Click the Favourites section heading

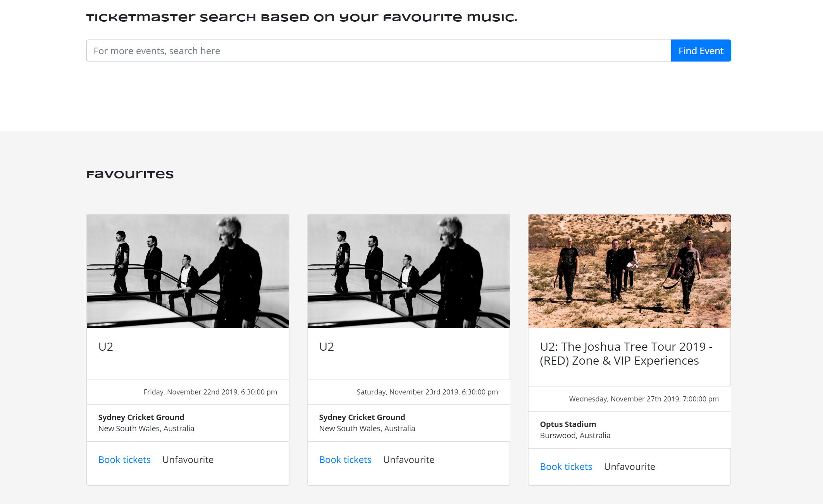point(130,174)
